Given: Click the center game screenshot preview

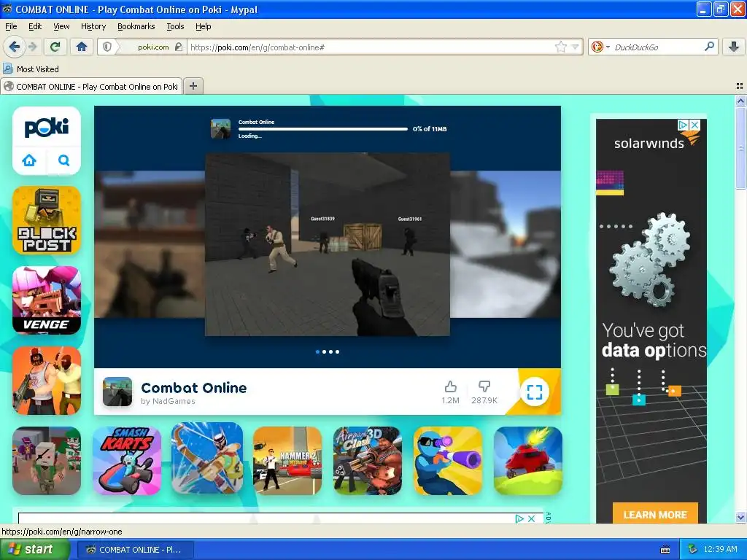Looking at the screenshot, I should pos(328,244).
